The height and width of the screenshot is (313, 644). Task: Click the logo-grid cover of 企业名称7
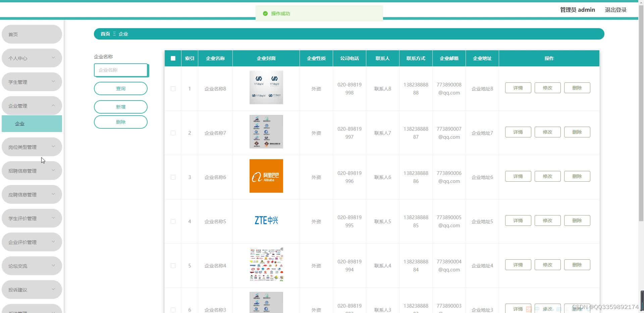pos(266,132)
